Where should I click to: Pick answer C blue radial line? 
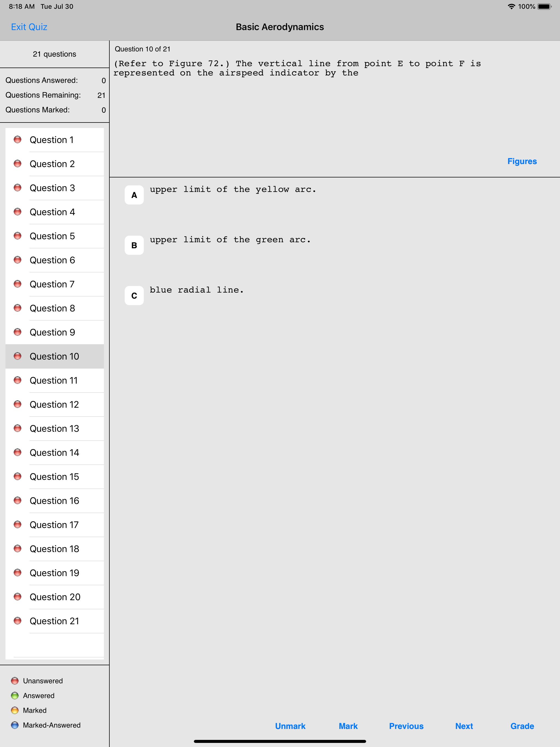134,296
